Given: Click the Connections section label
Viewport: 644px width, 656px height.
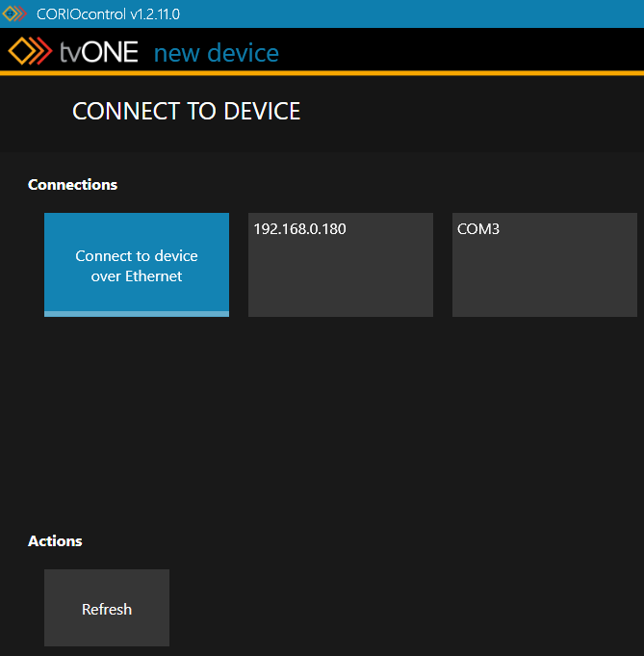Looking at the screenshot, I should [72, 184].
